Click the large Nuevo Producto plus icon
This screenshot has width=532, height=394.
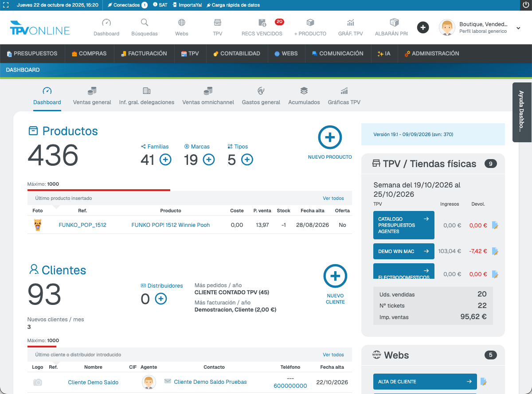(330, 137)
